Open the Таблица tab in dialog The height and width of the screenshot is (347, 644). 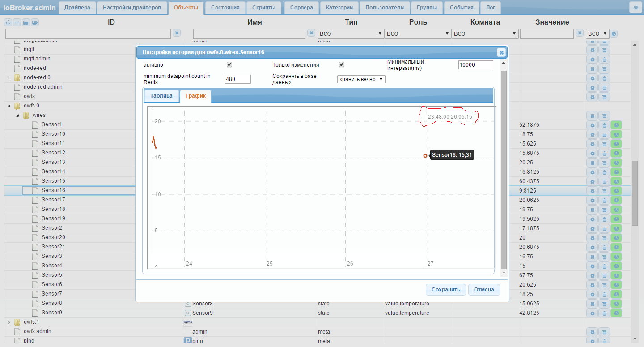click(161, 96)
